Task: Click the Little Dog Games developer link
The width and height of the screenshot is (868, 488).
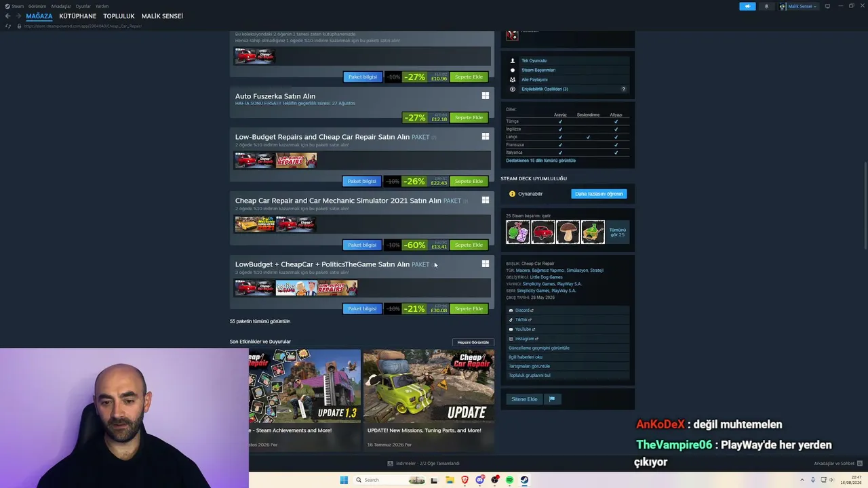Action: pyautogui.click(x=547, y=277)
